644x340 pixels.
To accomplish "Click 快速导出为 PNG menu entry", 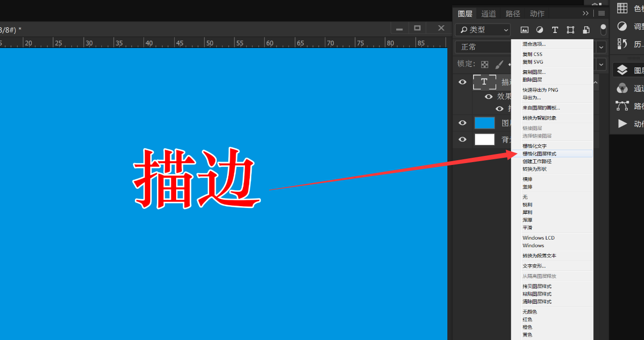I will coord(541,89).
